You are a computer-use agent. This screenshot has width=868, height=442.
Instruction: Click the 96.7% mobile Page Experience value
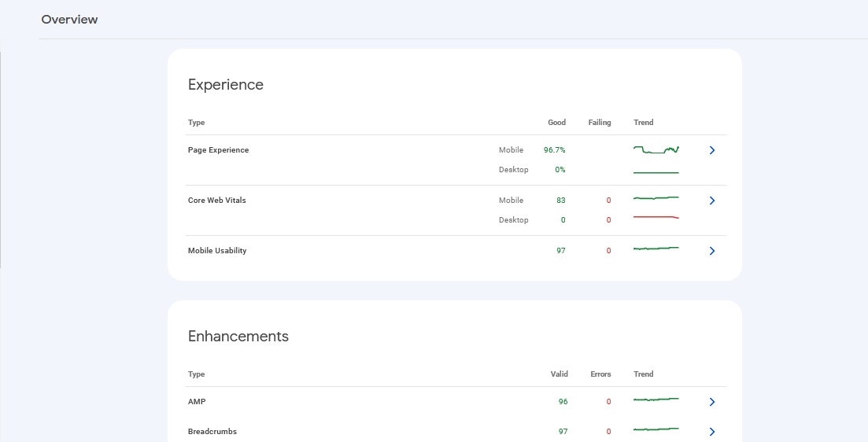click(x=554, y=150)
